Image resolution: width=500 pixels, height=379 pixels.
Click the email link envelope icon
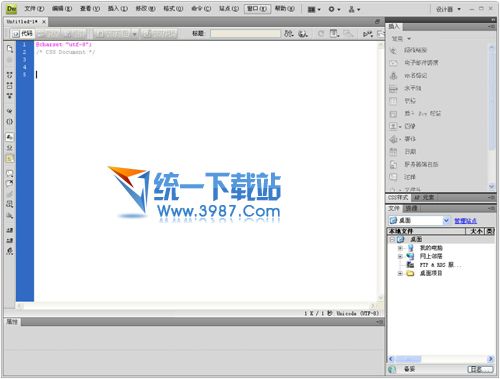click(393, 63)
